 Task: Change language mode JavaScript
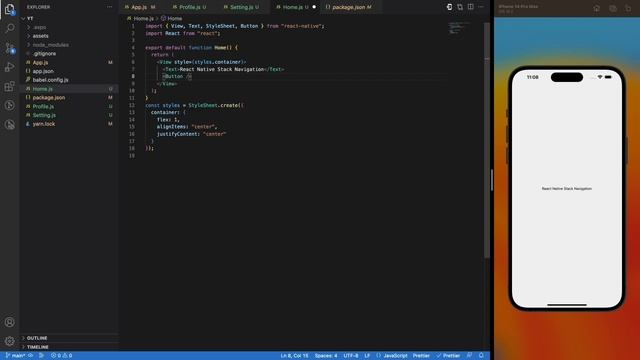(395, 356)
